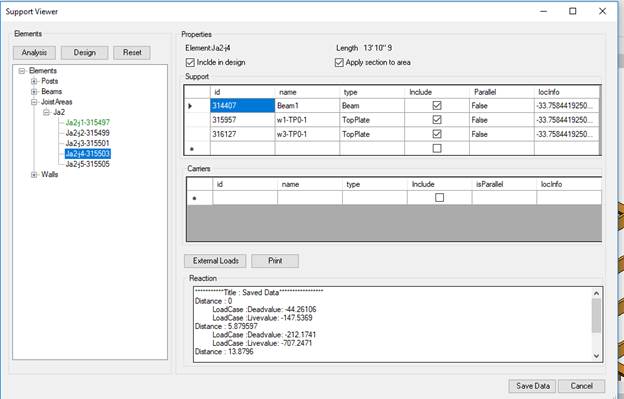Check Include in the empty Carriers row
Screen dimensions: 624x399
coord(439,198)
